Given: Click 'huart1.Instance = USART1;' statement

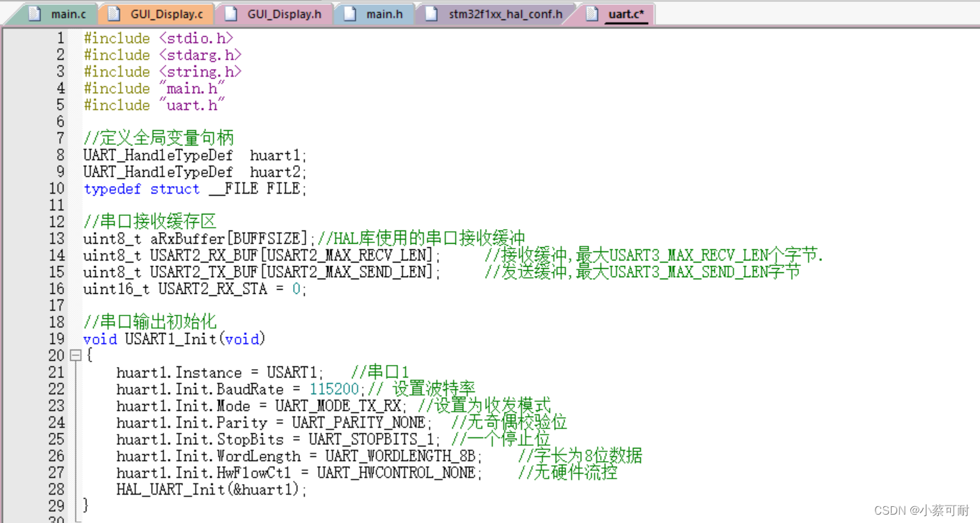Looking at the screenshot, I should tap(220, 373).
